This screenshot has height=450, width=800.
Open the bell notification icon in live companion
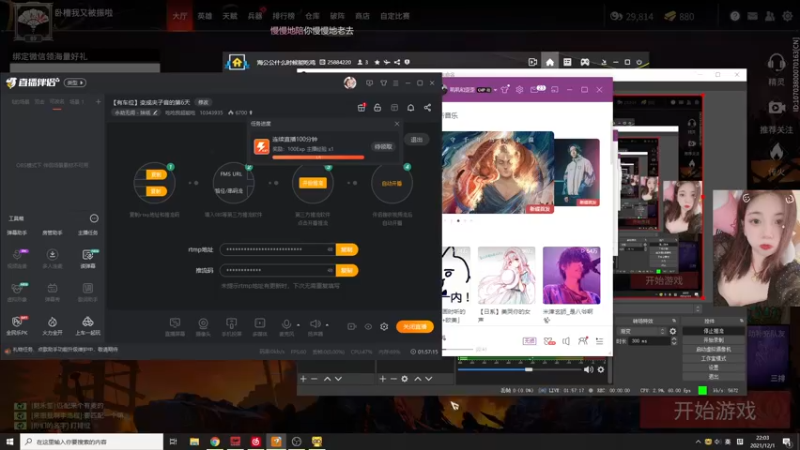tap(411, 108)
